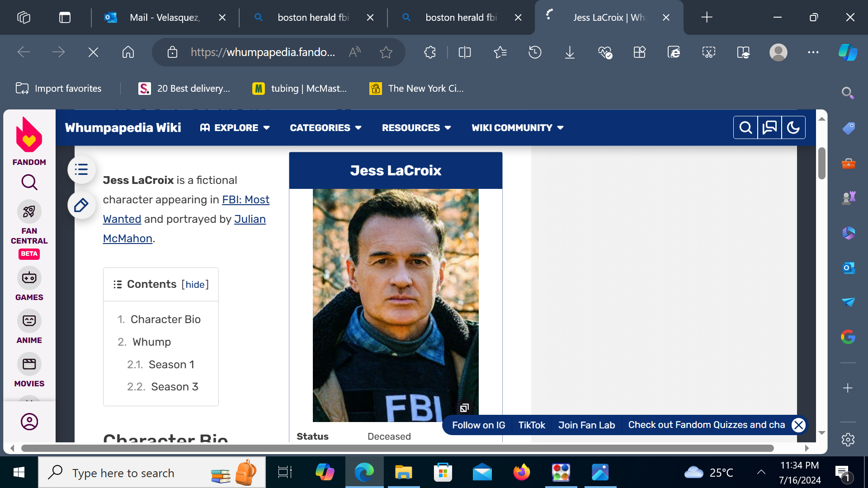
Task: Open wiki discussions icon
Action: pyautogui.click(x=769, y=128)
